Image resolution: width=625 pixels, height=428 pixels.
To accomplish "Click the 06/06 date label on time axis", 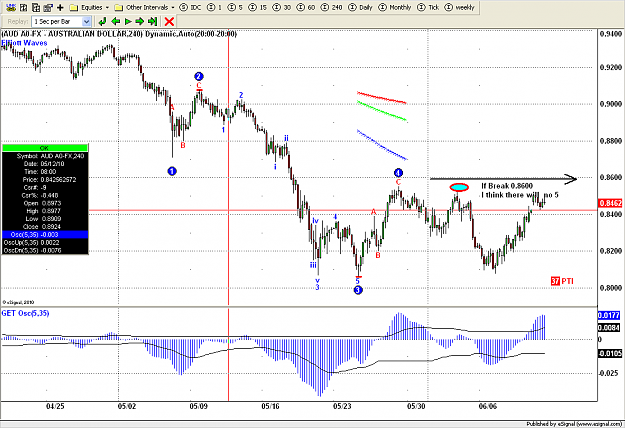I will 487,406.
